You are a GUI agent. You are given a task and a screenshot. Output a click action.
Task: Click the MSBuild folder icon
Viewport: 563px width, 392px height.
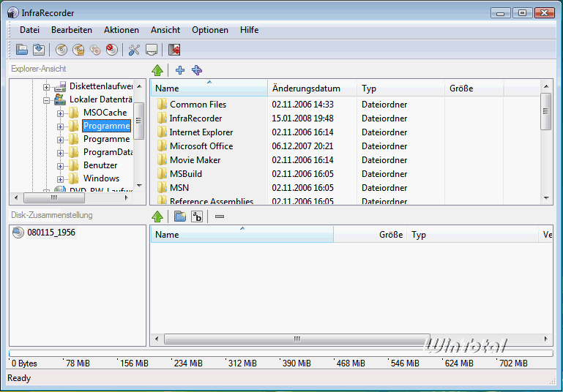click(x=162, y=174)
